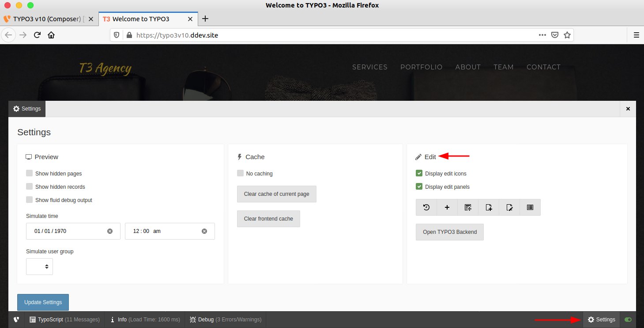Select the edit page icon in Edit panel

509,207
